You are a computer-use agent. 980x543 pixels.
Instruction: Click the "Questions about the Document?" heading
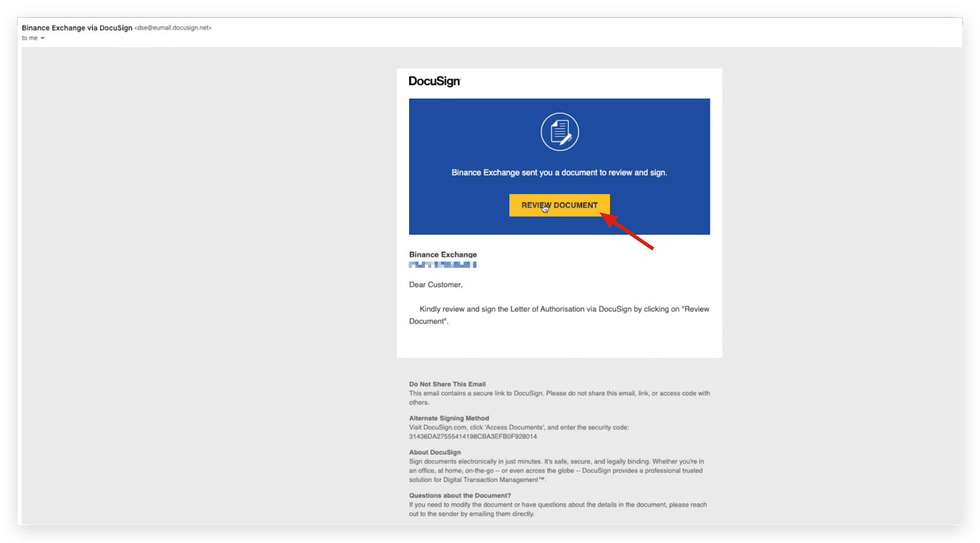[460, 495]
